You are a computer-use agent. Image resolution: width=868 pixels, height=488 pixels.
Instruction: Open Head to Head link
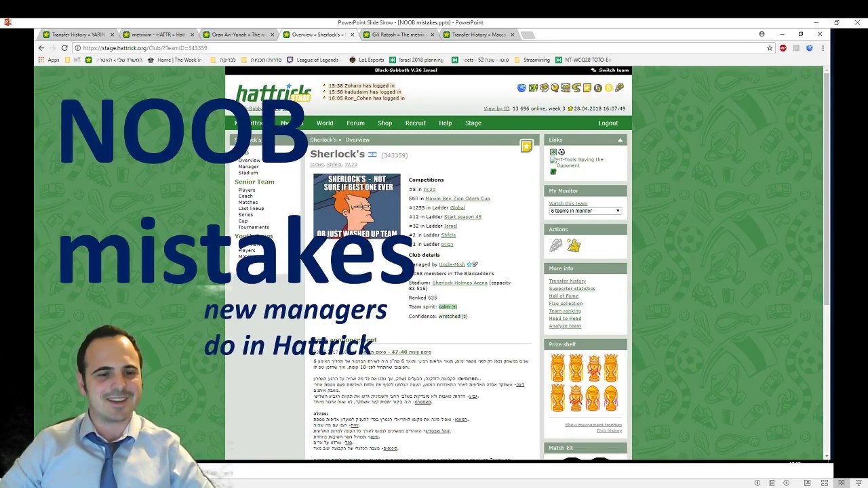(565, 319)
